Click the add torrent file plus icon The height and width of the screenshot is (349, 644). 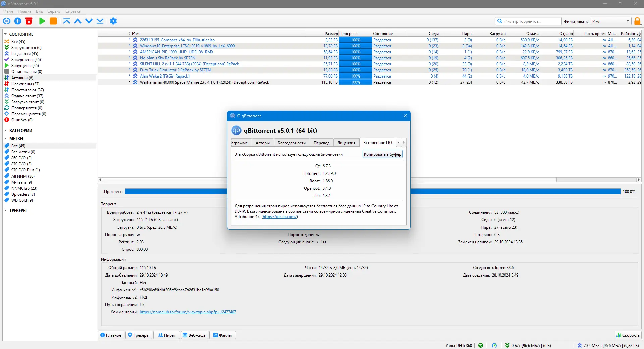(18, 21)
